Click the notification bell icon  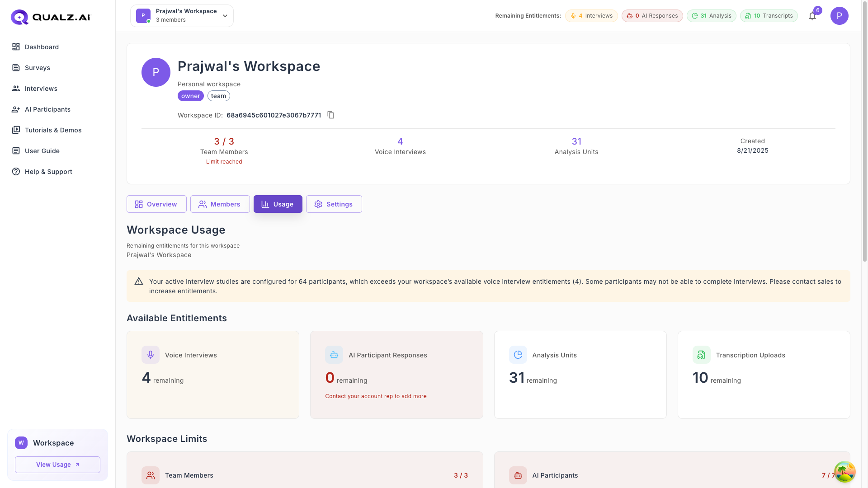coord(812,16)
